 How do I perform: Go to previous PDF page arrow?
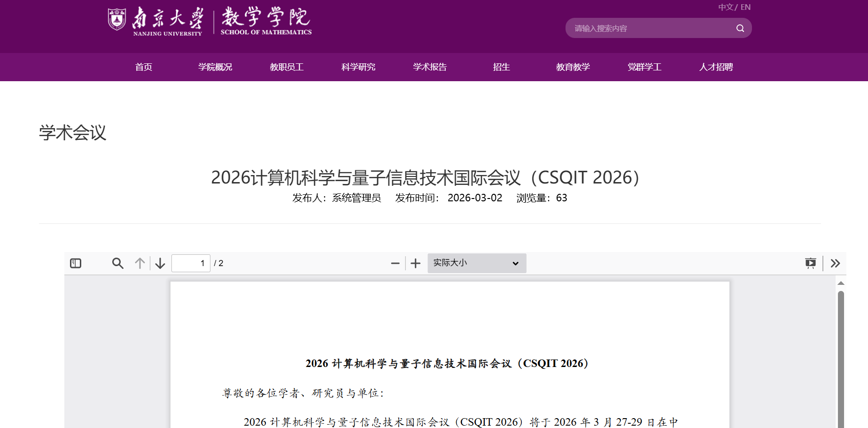pos(140,263)
